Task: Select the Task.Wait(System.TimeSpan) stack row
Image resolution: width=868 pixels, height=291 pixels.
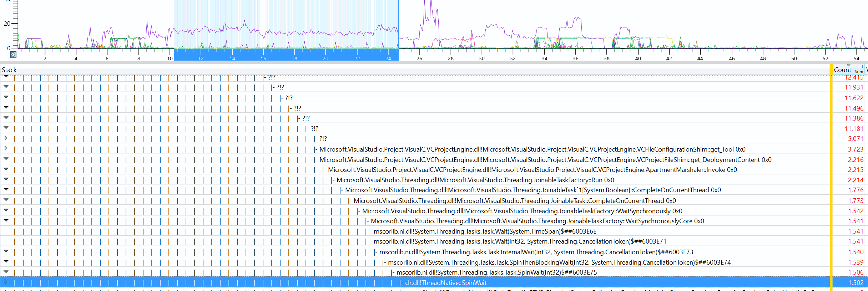Action: pos(485,231)
